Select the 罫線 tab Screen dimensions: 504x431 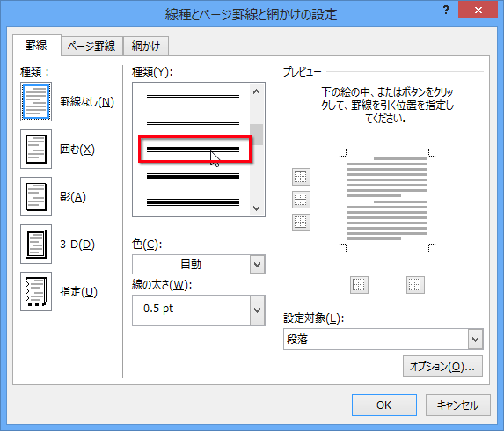click(37, 46)
